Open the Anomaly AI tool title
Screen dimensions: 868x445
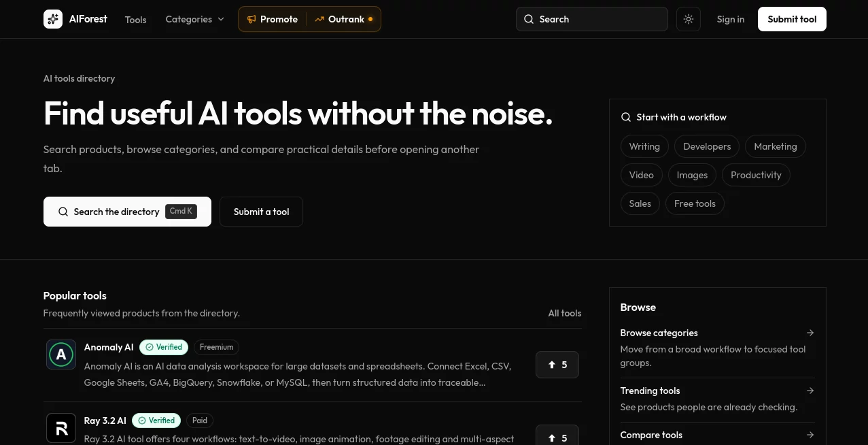[x=109, y=347]
